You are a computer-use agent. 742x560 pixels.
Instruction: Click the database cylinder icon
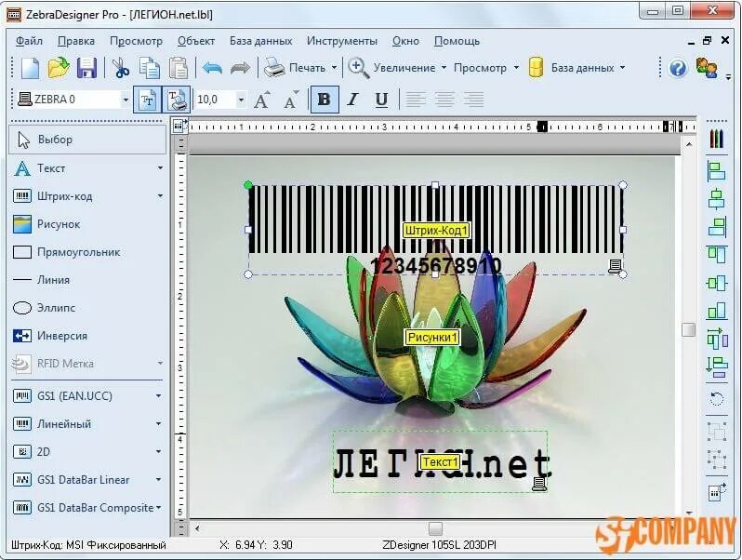tap(536, 68)
